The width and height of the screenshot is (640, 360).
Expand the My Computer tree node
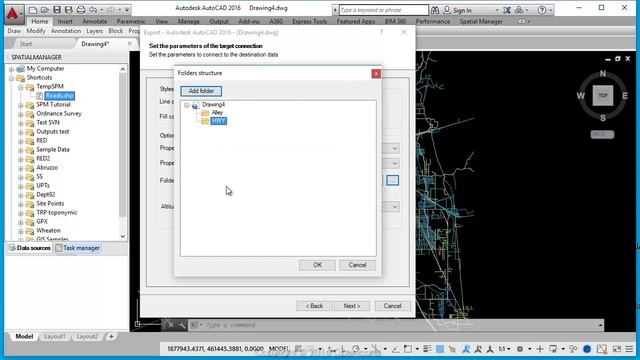(11, 69)
